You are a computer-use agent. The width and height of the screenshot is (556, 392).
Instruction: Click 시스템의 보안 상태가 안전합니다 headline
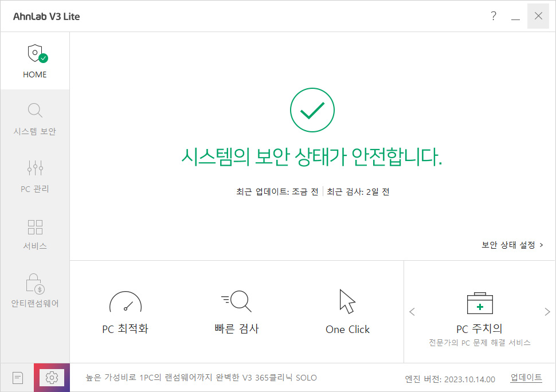point(312,156)
